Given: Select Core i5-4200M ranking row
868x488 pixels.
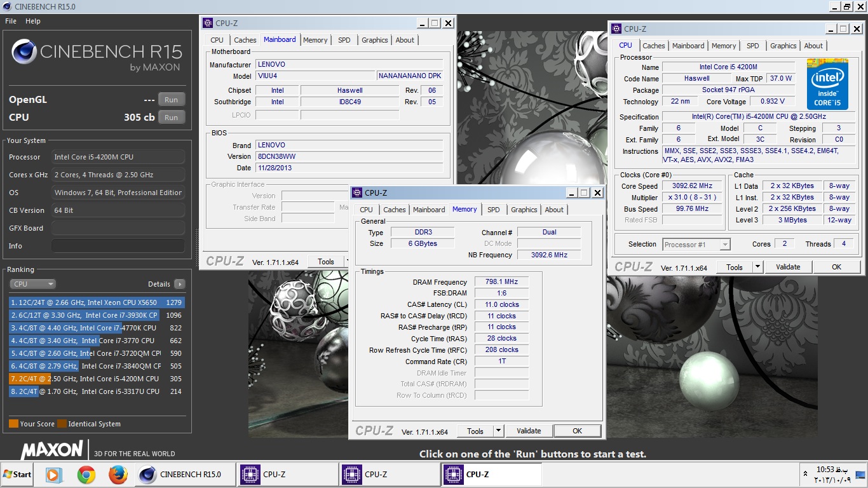Looking at the screenshot, I should (97, 379).
